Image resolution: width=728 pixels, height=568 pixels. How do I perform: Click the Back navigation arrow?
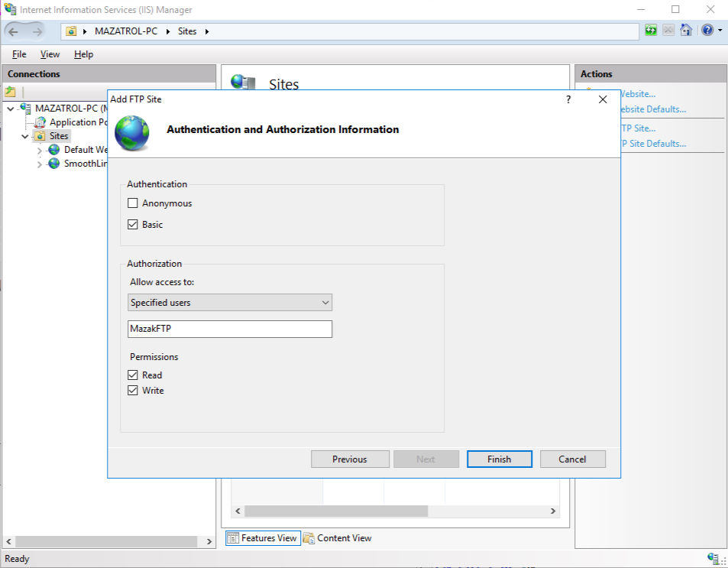coord(13,31)
